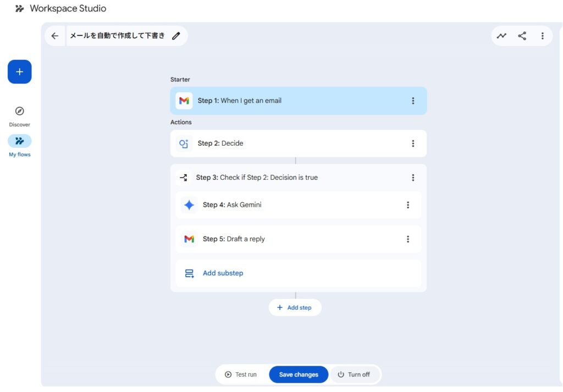The height and width of the screenshot is (392, 563).
Task: Open Step 3 more options menu
Action: click(x=413, y=178)
